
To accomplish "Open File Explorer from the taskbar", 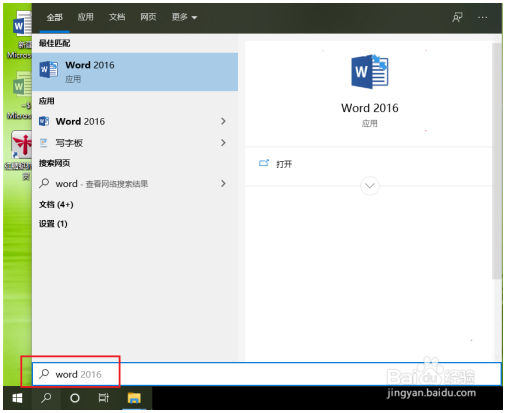I will point(134,398).
